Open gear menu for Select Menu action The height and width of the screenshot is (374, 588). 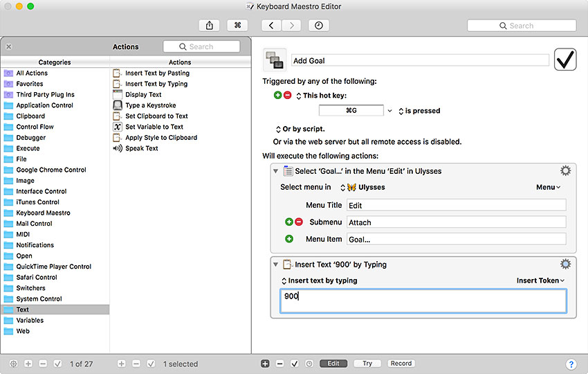[x=565, y=171]
